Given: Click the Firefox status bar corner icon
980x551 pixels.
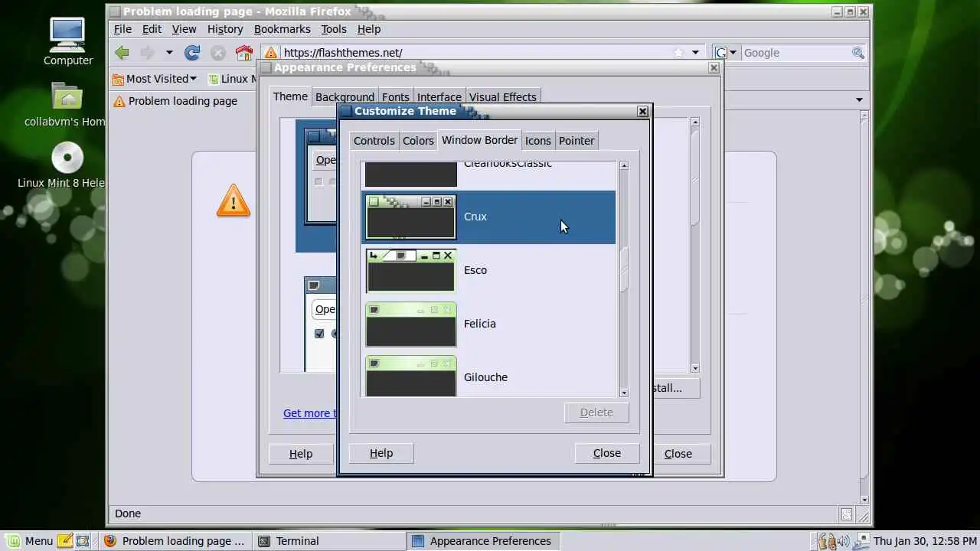Looking at the screenshot, I should tap(846, 514).
